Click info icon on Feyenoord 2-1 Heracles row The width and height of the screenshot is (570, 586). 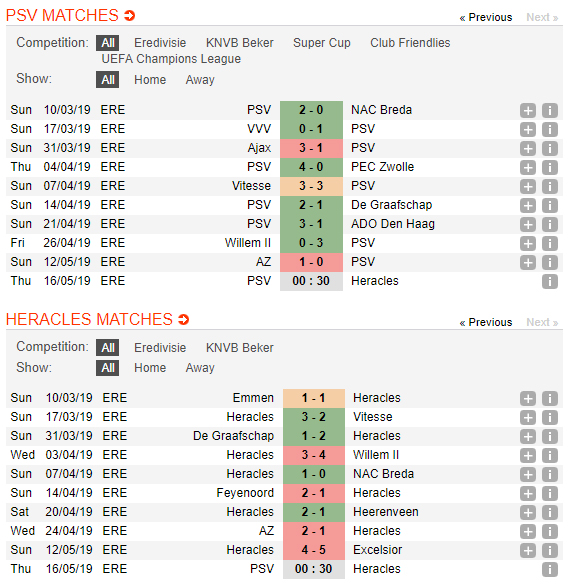550,493
